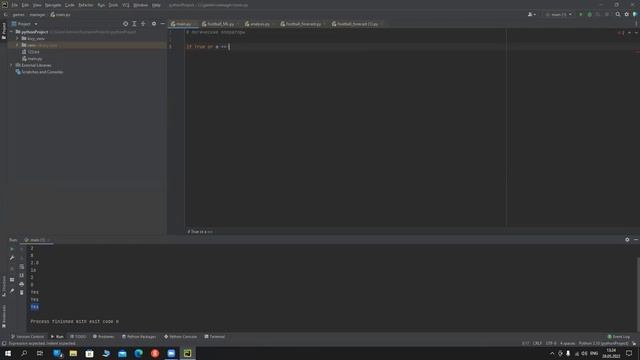This screenshot has height=360, width=640.
Task: Open TODO tool window
Action: [78, 337]
